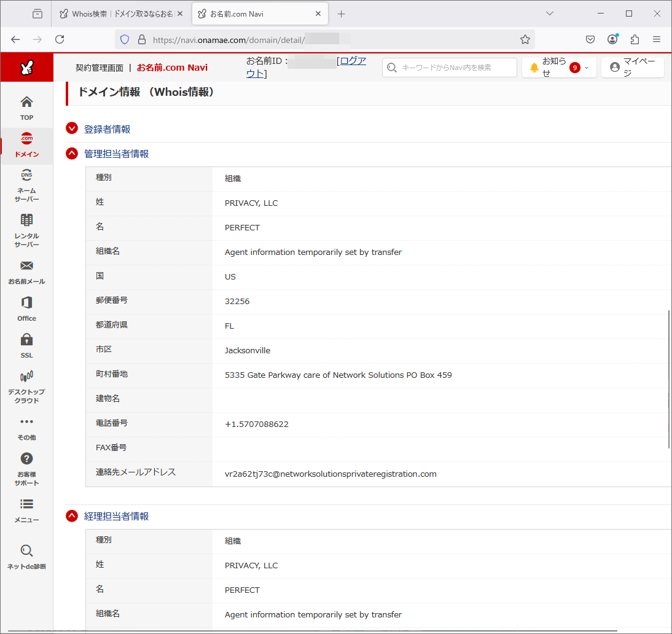Click the page vertical scrollbar
The image size is (672, 634).
[669, 380]
